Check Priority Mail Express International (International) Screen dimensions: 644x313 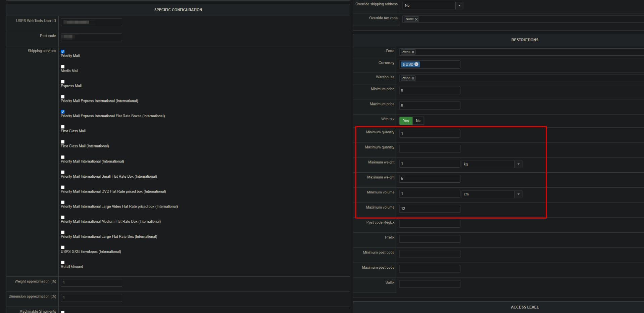(63, 97)
